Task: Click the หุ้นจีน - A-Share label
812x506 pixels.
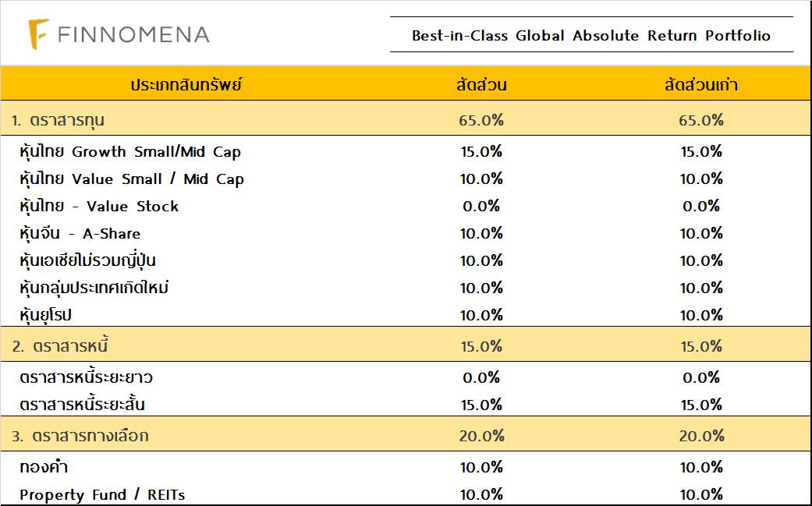Action: pos(80,234)
